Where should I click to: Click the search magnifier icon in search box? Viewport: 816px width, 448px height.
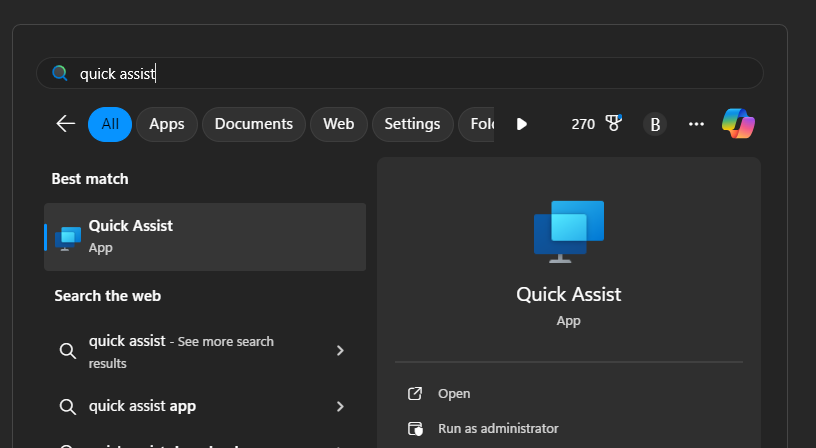click(60, 73)
